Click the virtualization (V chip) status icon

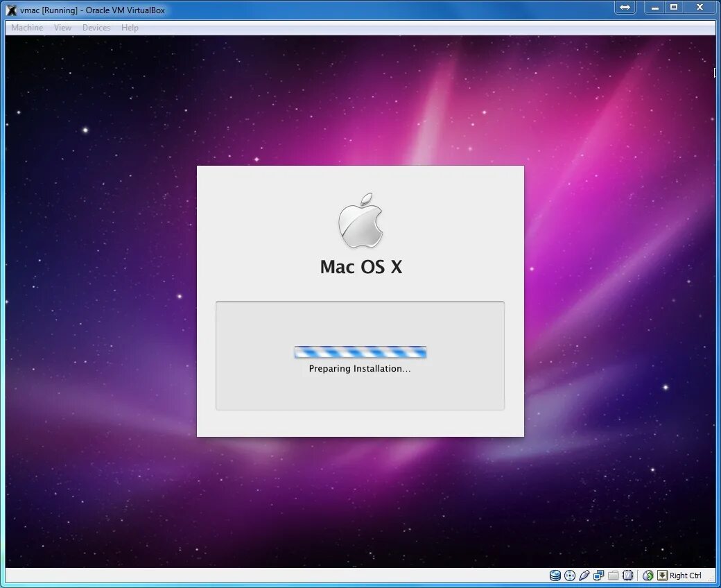click(627, 575)
